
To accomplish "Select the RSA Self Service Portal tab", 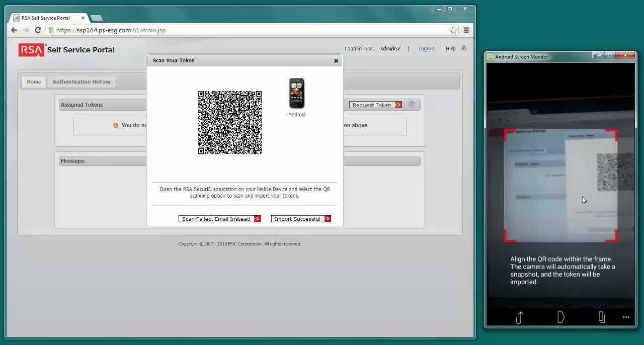I will tap(48, 18).
